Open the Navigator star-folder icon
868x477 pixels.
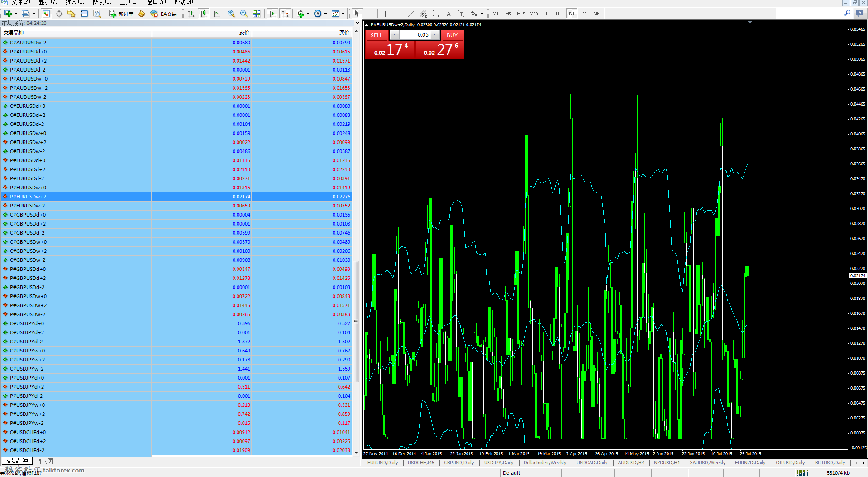click(72, 14)
